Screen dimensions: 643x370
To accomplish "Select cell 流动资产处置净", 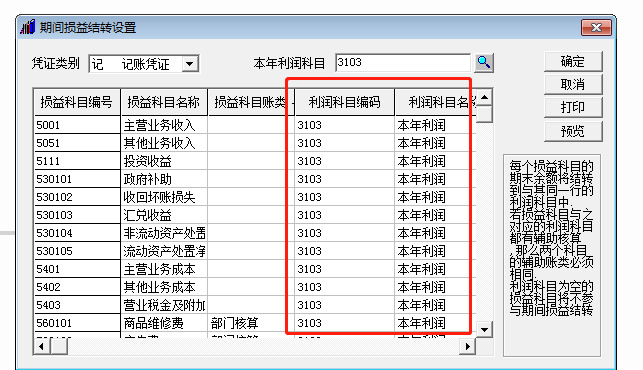I will 164,251.
